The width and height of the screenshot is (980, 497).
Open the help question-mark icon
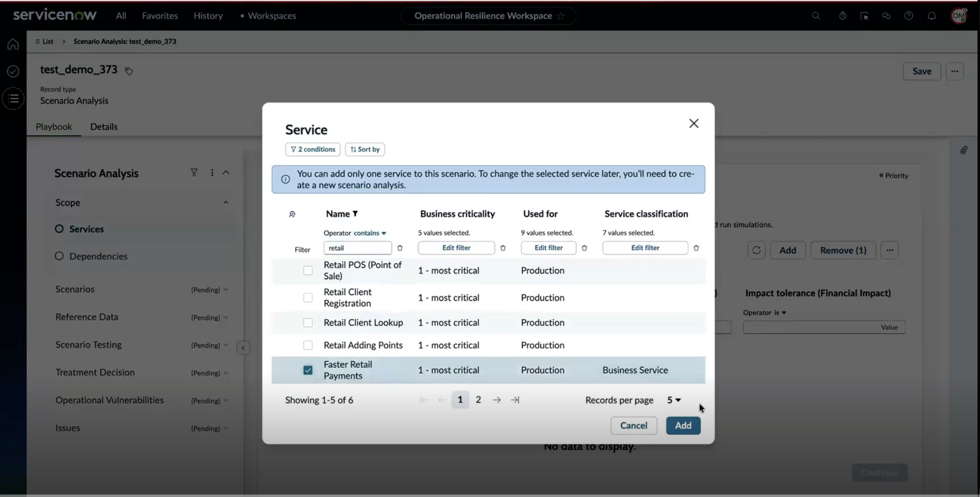coord(909,16)
